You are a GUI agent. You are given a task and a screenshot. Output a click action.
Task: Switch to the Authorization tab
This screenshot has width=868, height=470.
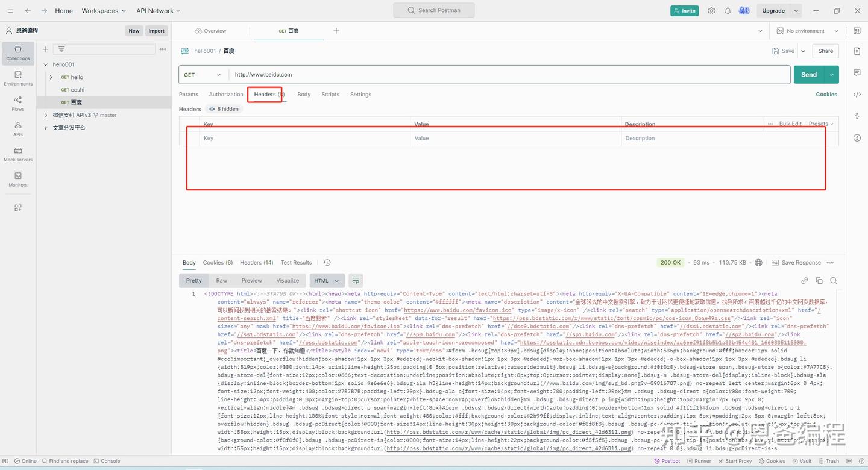click(226, 94)
